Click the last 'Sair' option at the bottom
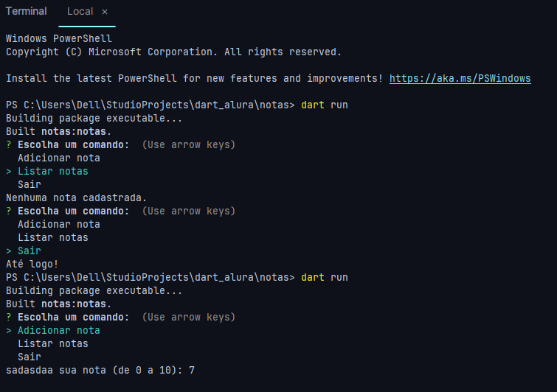This screenshot has height=392, width=557. (30, 357)
